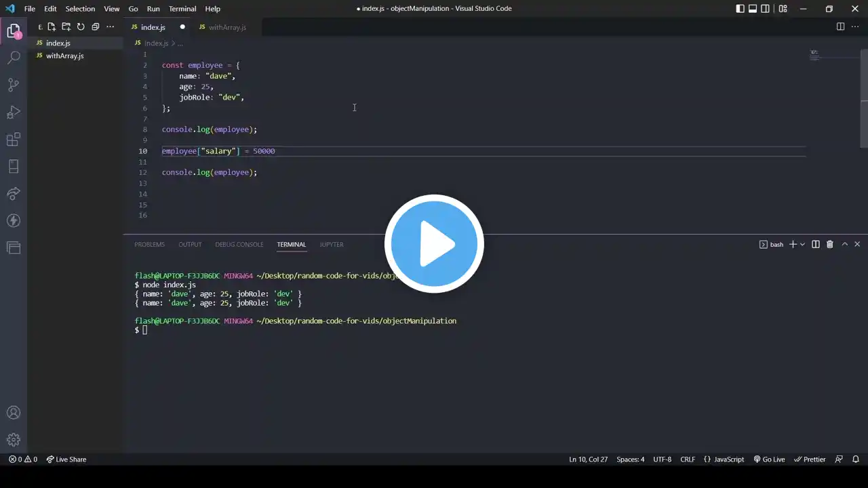This screenshot has height=488, width=868.
Task: Switch to the OUTPUT panel tab
Action: click(190, 245)
